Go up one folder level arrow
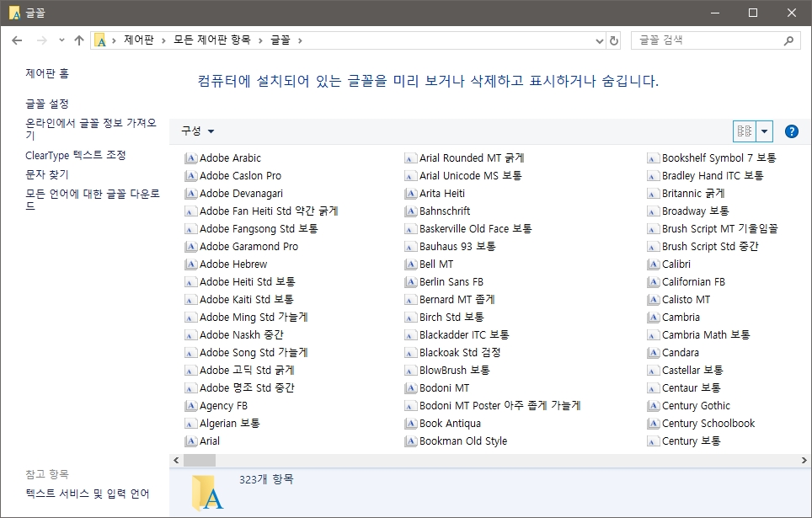812x518 pixels. tap(78, 40)
